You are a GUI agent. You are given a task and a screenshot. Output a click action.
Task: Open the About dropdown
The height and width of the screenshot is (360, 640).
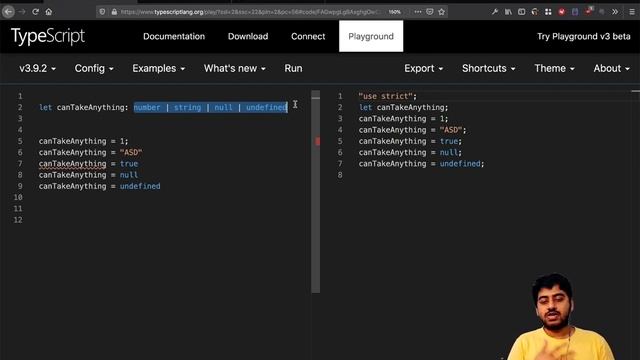pos(611,68)
